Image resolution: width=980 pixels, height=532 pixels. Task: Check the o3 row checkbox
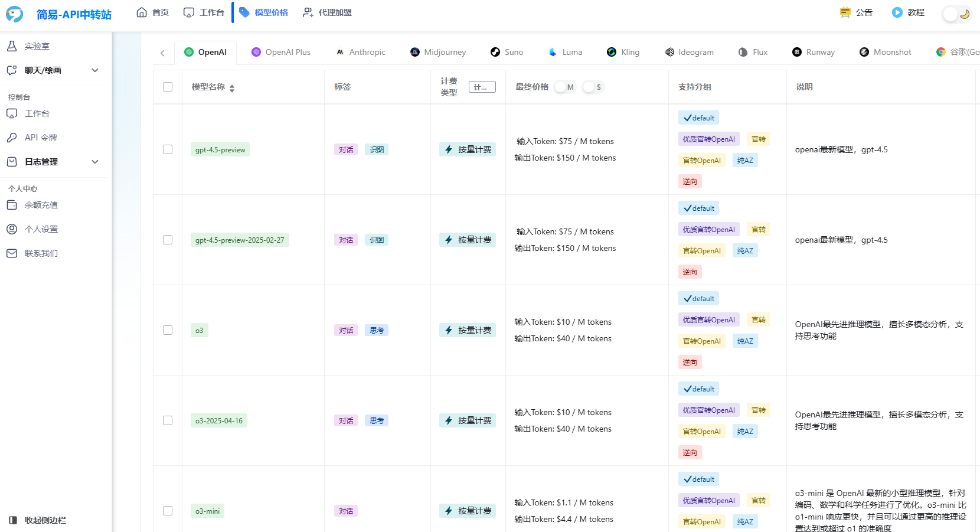tap(168, 330)
